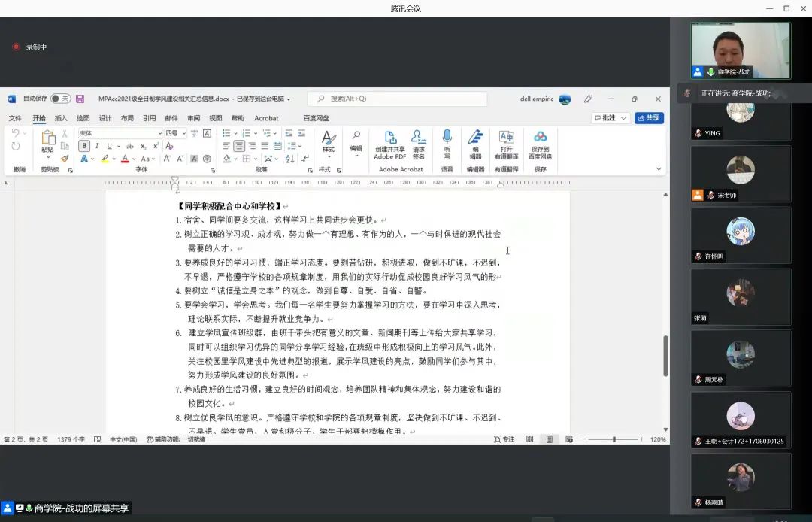Viewport: 812px width, 522px height.
Task: Toggle underline U formatting
Action: coord(109,146)
